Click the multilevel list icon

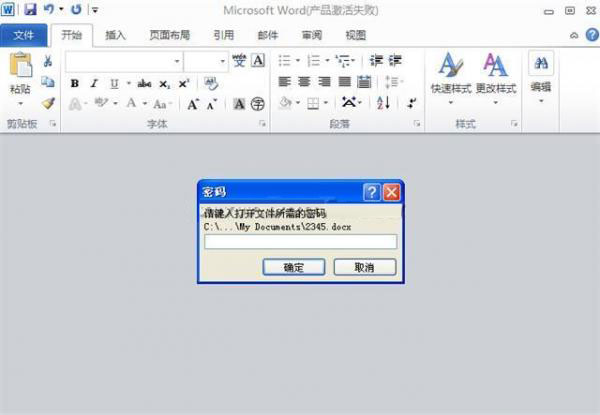point(343,60)
